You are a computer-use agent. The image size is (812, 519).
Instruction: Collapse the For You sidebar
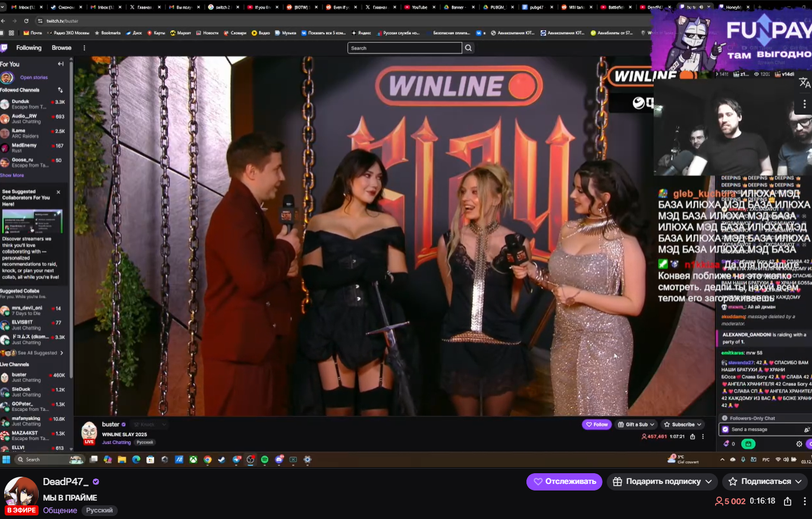[61, 64]
